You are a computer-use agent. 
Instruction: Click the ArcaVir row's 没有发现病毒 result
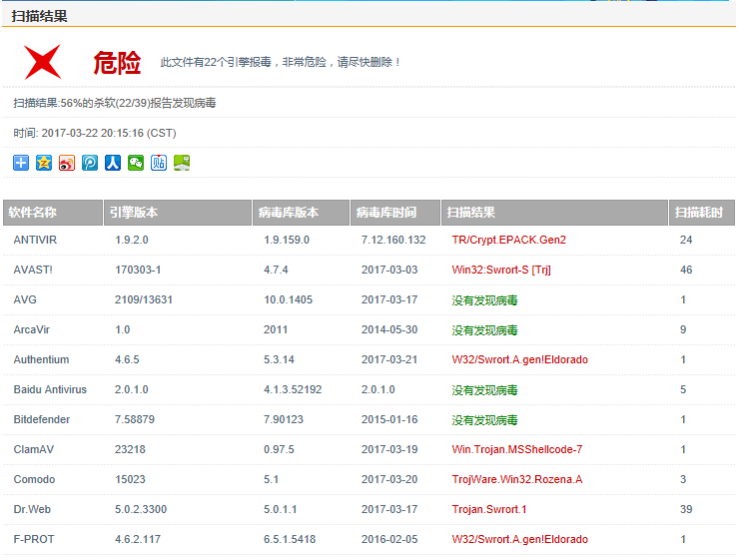484,329
